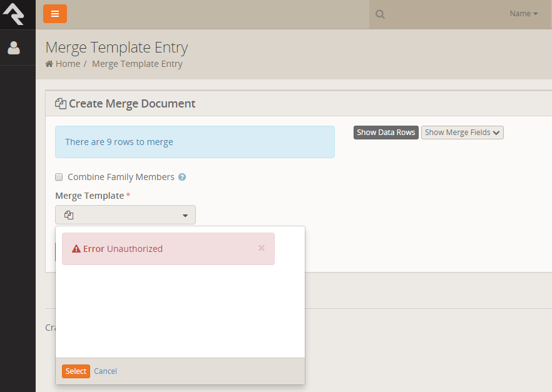Go to Home via the breadcrumb
The image size is (552, 392).
(x=67, y=64)
